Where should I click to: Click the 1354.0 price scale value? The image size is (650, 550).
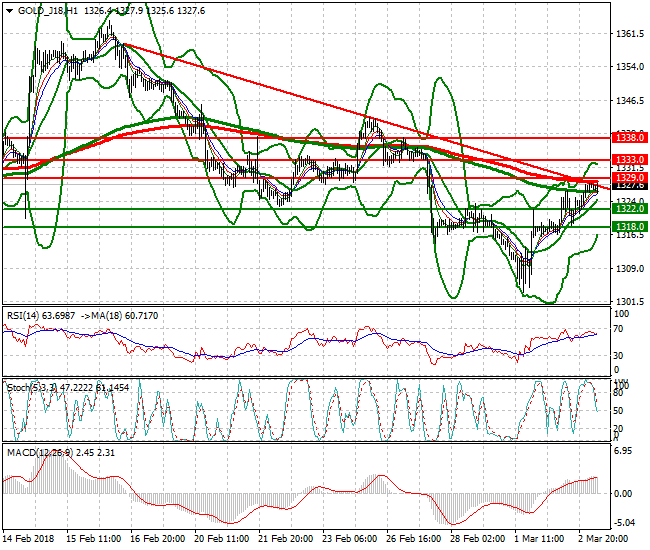click(630, 67)
